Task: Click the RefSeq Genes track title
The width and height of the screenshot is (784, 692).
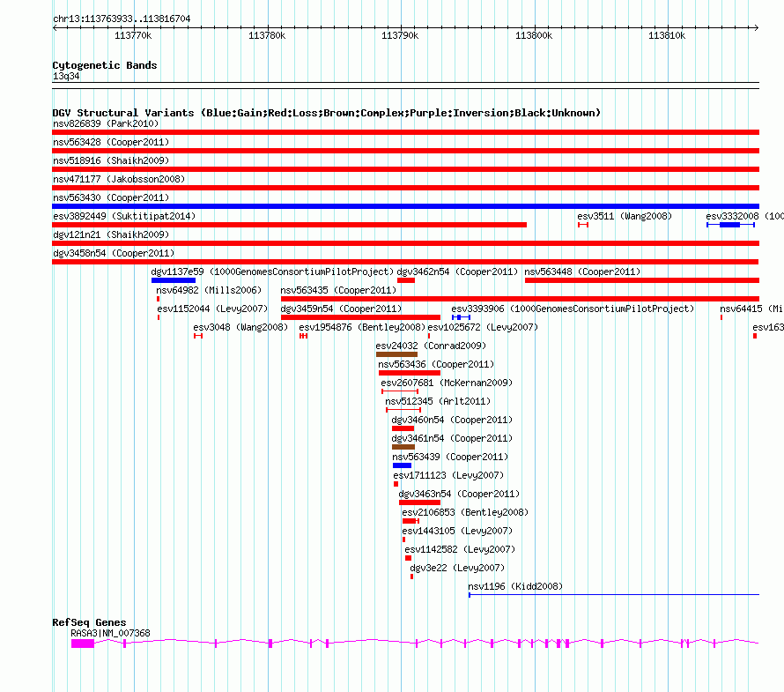Action: point(89,622)
